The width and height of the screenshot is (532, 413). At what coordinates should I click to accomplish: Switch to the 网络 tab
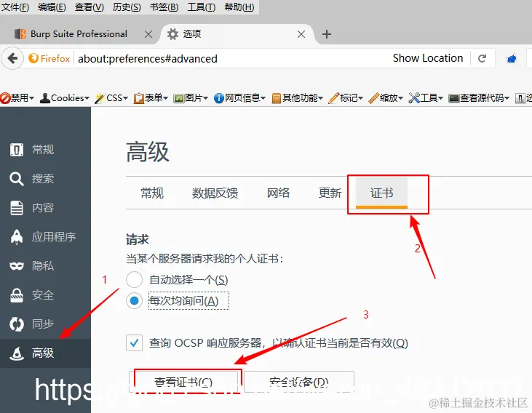click(278, 193)
